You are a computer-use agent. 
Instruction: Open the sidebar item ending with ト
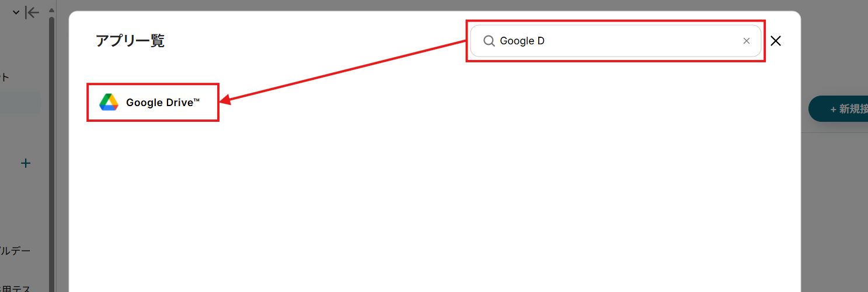tap(5, 77)
